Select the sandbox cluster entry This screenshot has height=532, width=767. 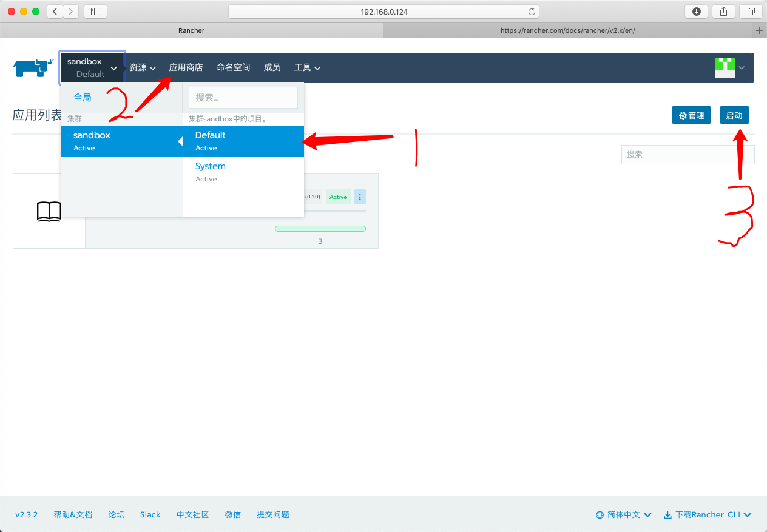click(x=122, y=141)
